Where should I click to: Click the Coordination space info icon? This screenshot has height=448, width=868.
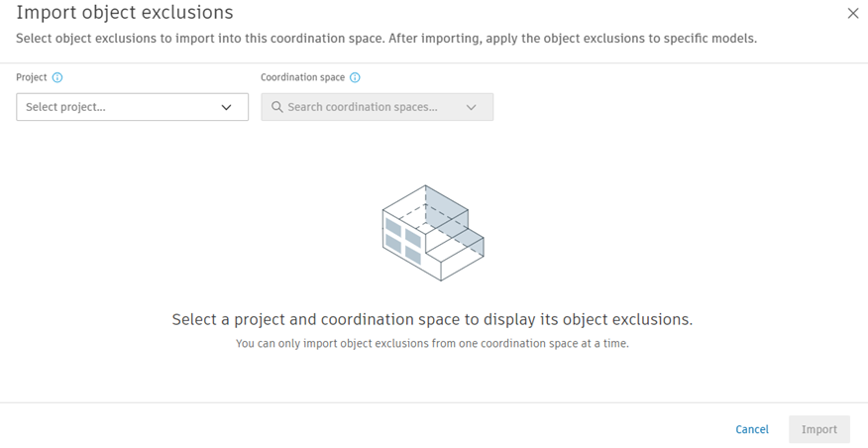point(356,77)
